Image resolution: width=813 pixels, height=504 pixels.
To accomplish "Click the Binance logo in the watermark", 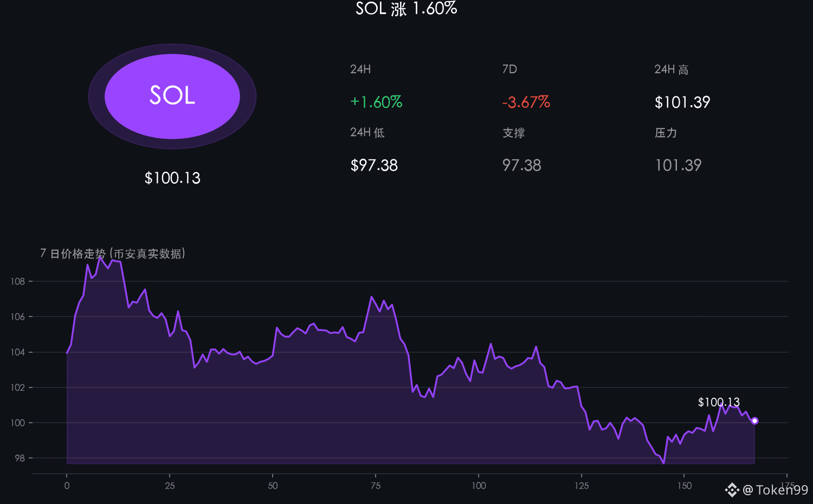I will pos(732,490).
